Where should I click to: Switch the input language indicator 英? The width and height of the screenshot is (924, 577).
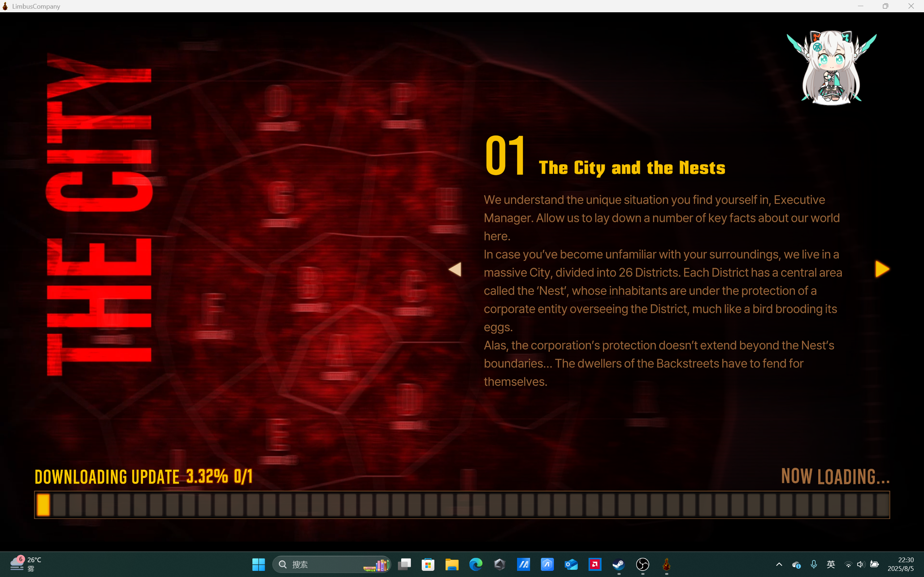tap(831, 564)
